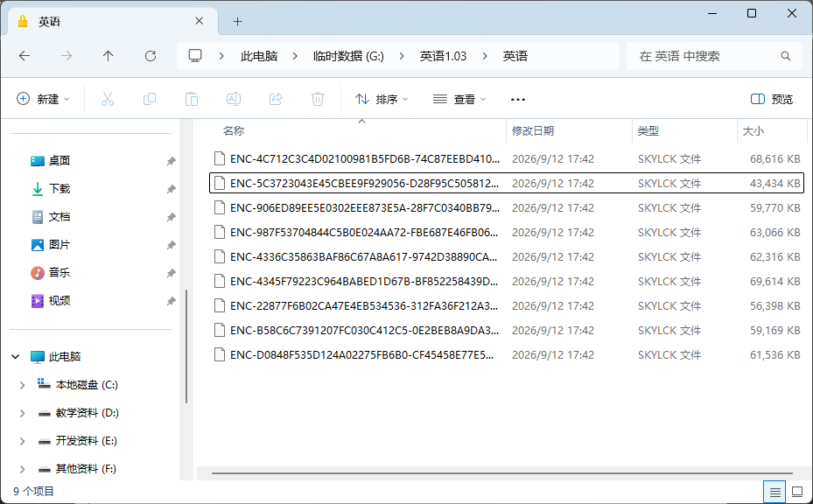Go up one folder level
Screen dimensions: 813x504
(x=108, y=56)
